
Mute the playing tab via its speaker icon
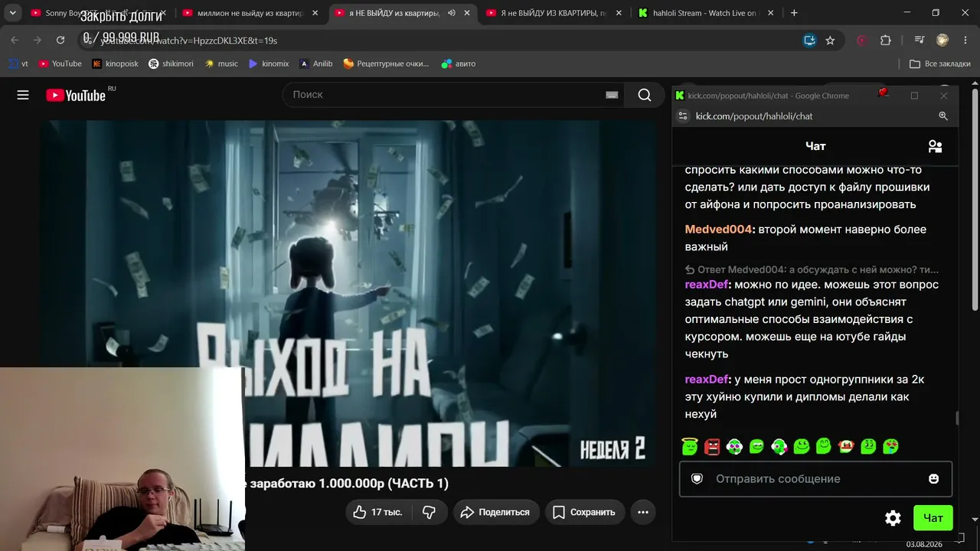(x=452, y=13)
